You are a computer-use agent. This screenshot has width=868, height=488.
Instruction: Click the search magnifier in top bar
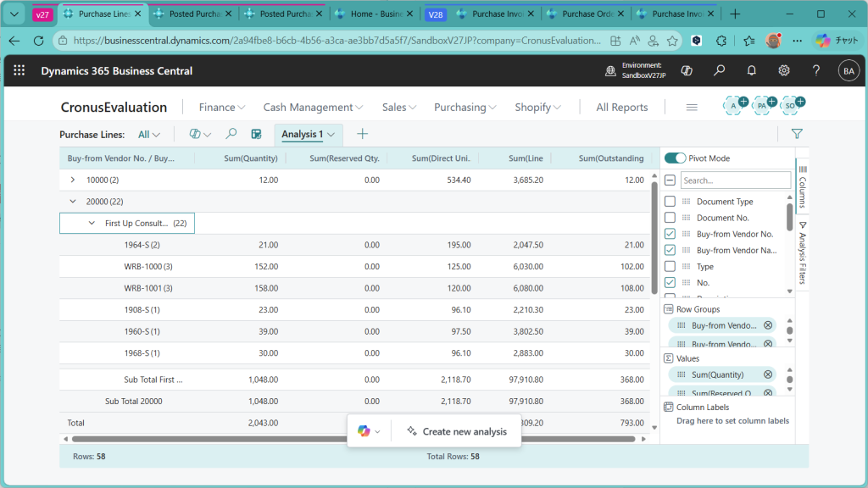coord(719,71)
